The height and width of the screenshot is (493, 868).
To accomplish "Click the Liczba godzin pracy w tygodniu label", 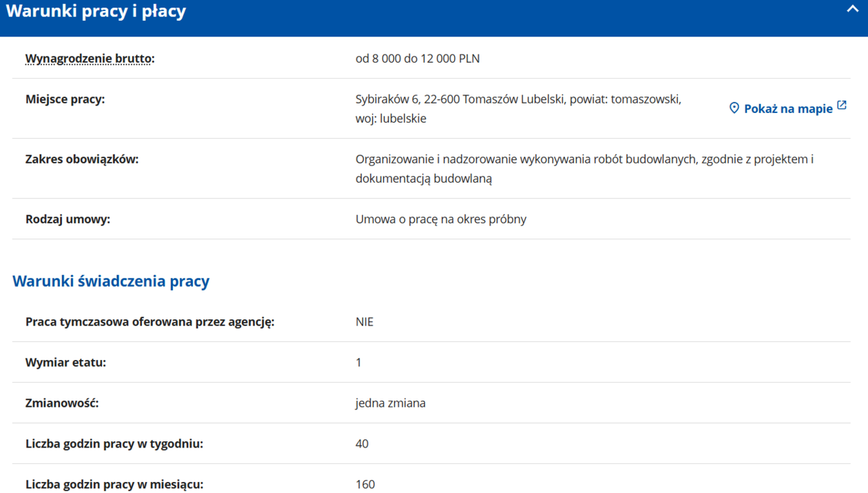I will (114, 444).
